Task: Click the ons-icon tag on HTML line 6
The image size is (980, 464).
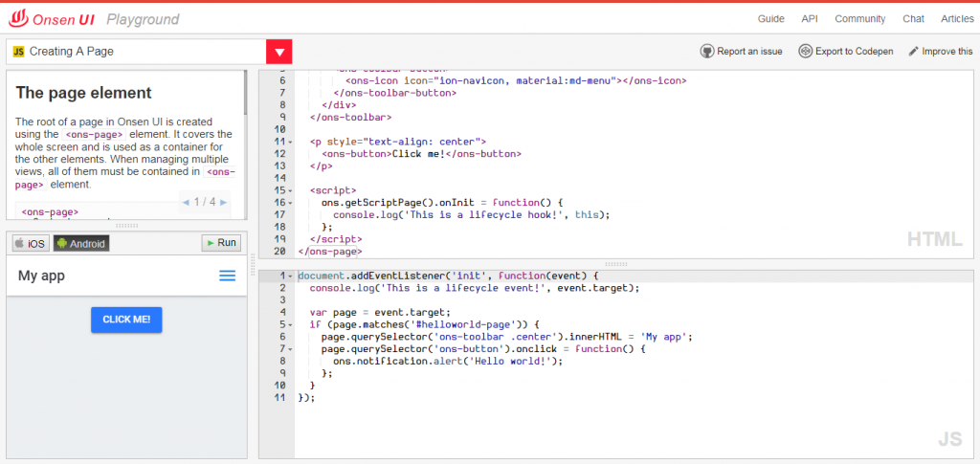Action: [516, 80]
